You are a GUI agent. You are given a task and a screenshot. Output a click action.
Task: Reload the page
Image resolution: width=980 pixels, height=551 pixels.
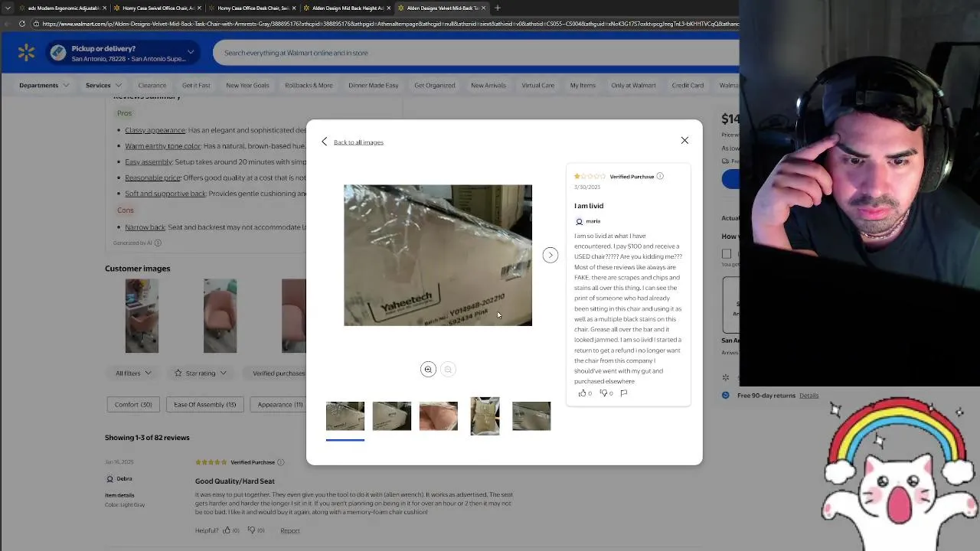tap(22, 24)
